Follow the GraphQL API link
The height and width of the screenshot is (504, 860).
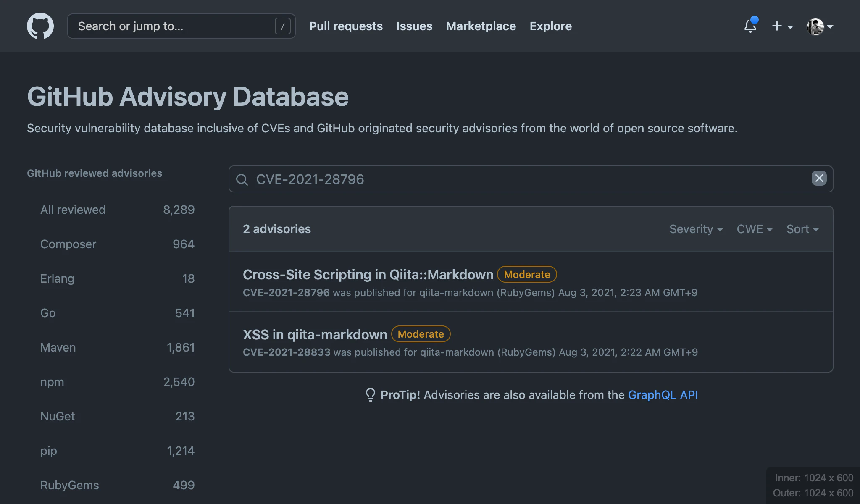(663, 395)
